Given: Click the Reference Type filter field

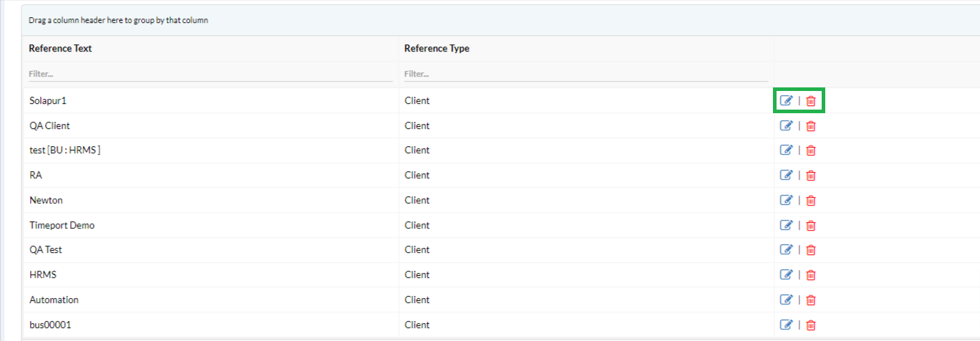Looking at the screenshot, I should pos(585,74).
